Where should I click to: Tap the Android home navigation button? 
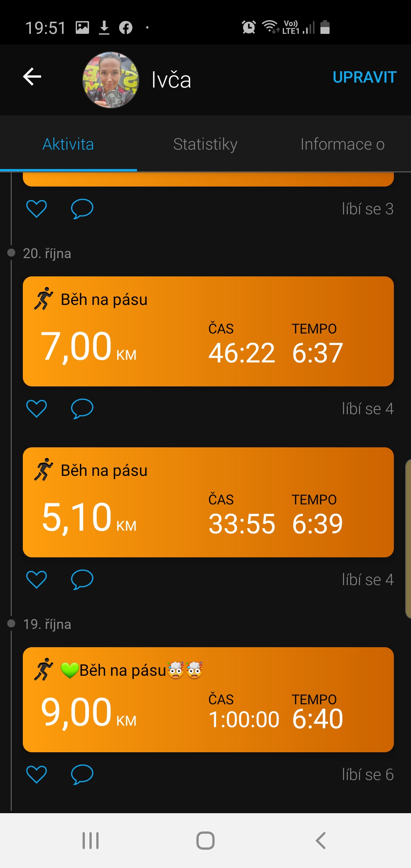205,841
